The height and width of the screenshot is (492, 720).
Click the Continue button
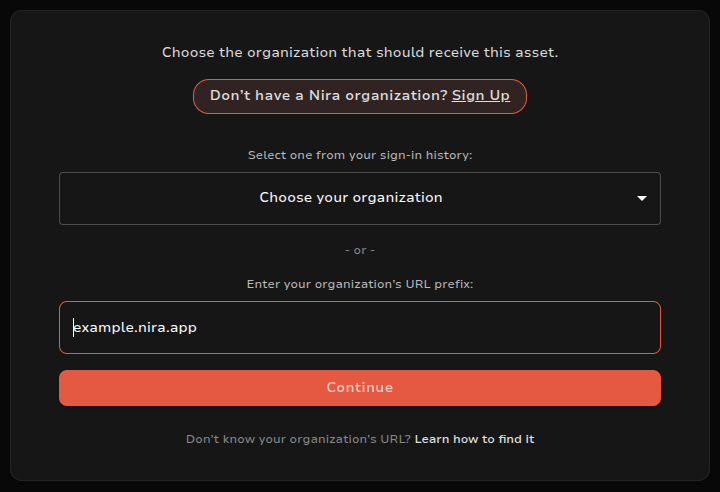pos(360,388)
